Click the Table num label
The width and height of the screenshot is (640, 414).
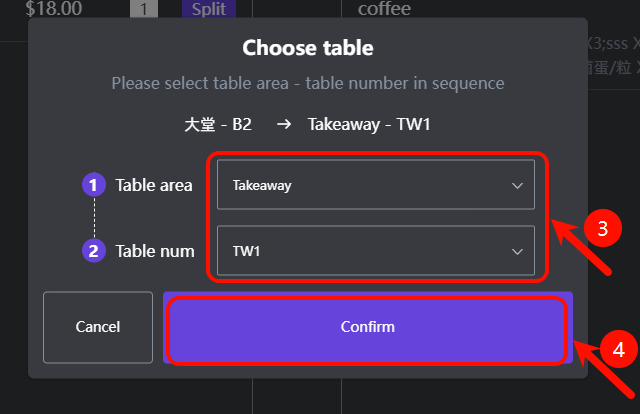click(154, 251)
